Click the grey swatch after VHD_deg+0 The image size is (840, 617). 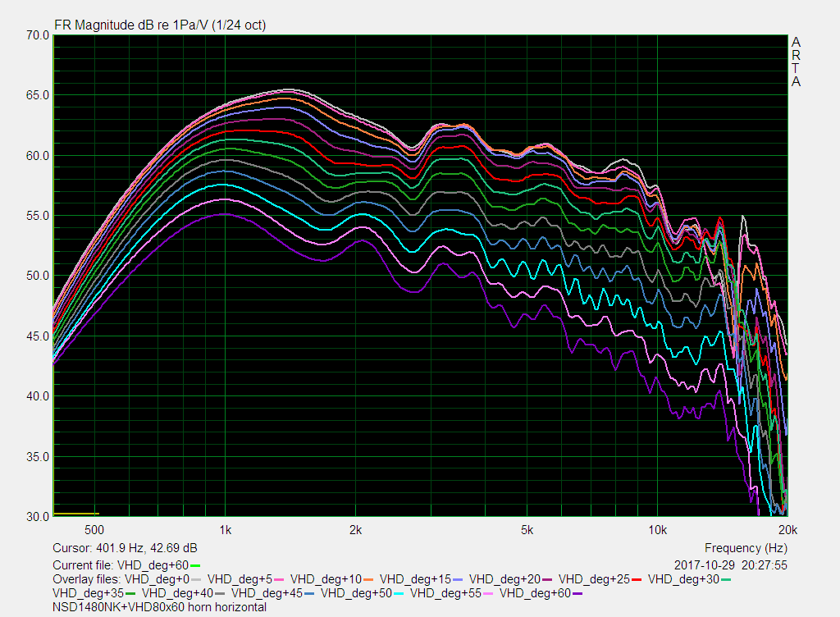pos(196,580)
